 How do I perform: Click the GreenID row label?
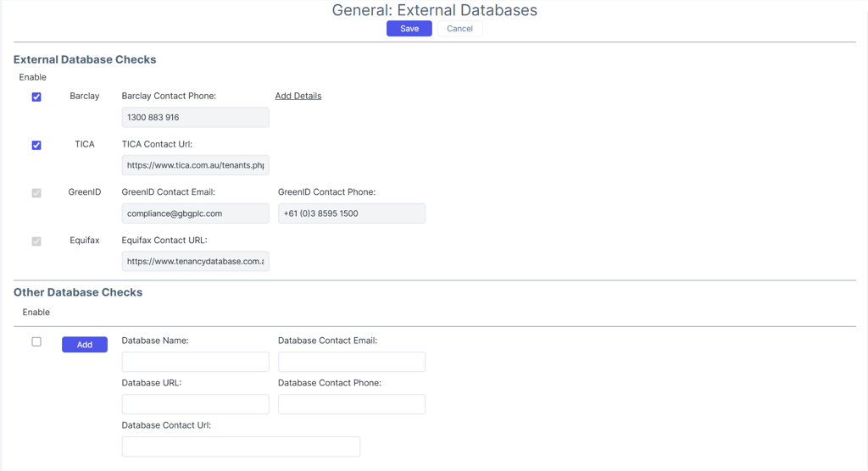click(85, 192)
